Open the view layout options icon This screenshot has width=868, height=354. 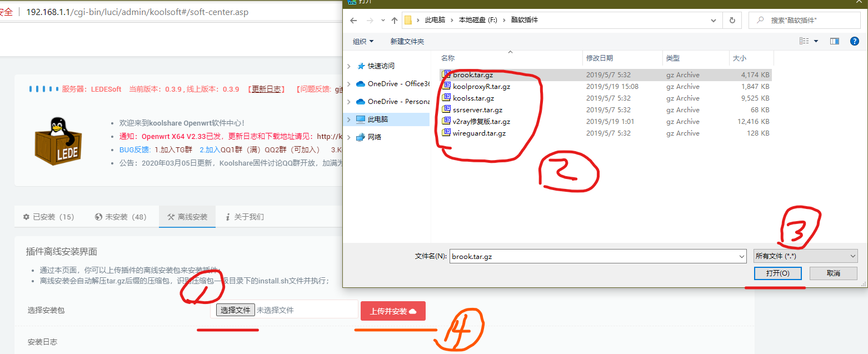tap(804, 41)
